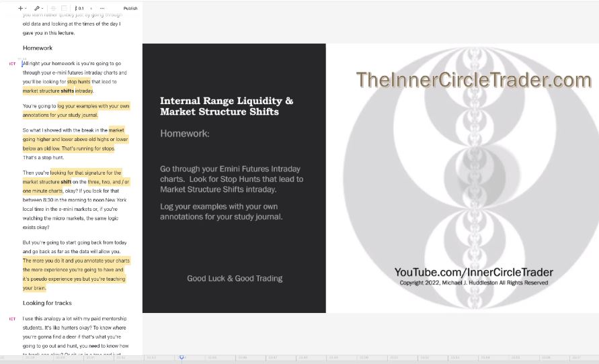Click 'Good Luck & Good Trading' on slide
Screen dimensions: 599x364
point(235,279)
